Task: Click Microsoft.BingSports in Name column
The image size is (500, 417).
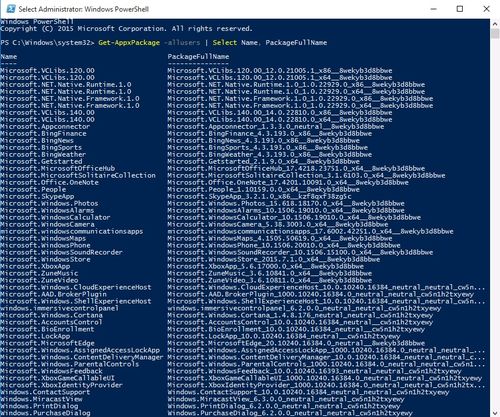Action: click(41, 148)
